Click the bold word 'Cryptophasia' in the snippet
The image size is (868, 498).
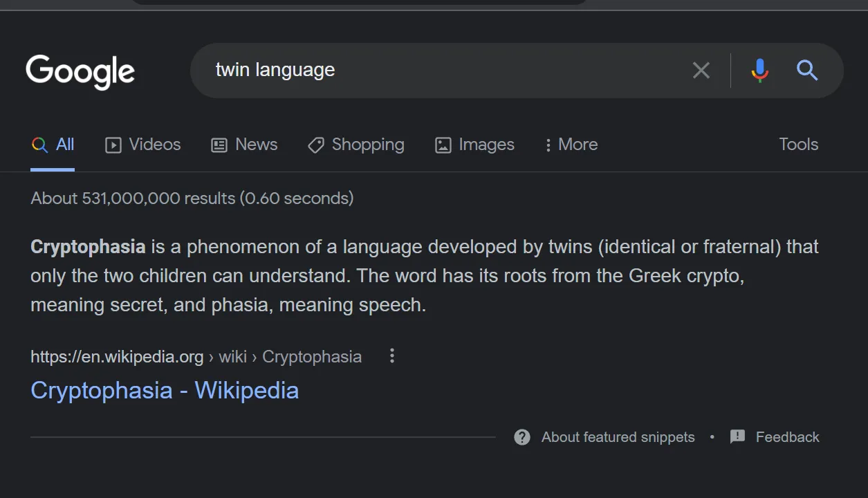coord(88,247)
